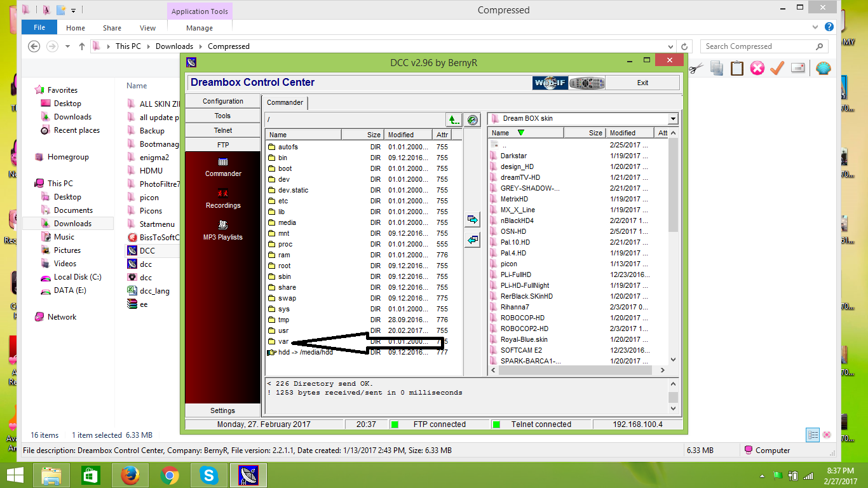
Task: Refresh the Explorer address bar
Action: (684, 46)
